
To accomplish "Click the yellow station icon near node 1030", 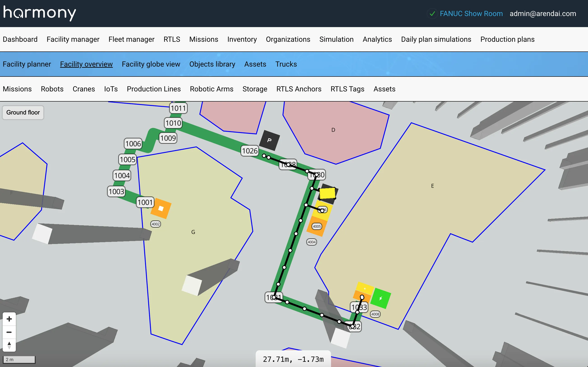I will tap(328, 193).
